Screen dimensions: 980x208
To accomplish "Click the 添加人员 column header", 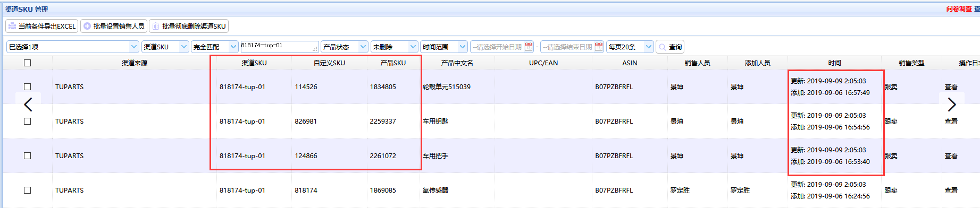I will tap(758, 63).
